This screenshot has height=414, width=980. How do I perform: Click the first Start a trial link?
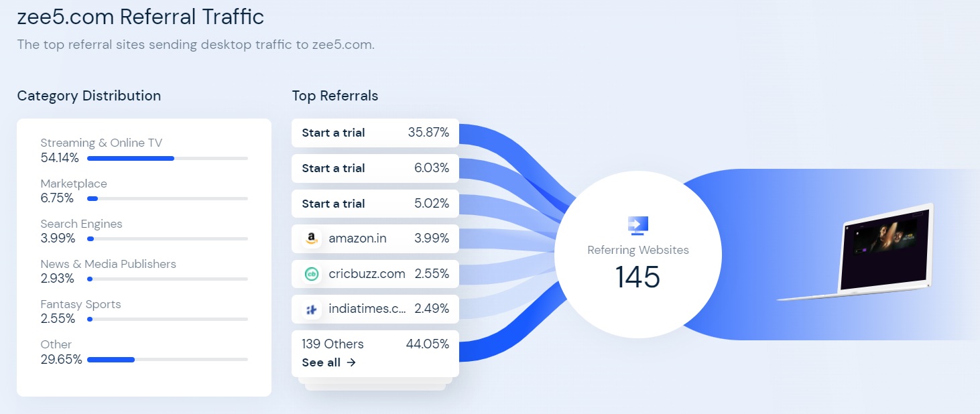333,133
